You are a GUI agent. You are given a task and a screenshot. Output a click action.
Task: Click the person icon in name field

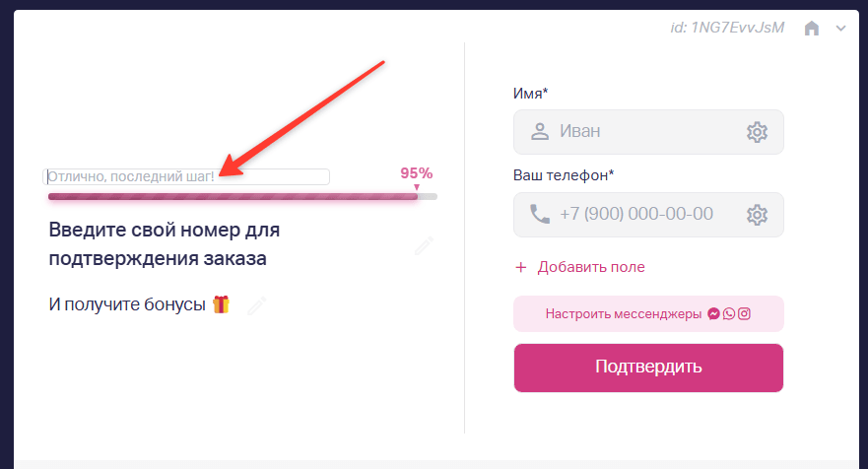click(x=540, y=131)
